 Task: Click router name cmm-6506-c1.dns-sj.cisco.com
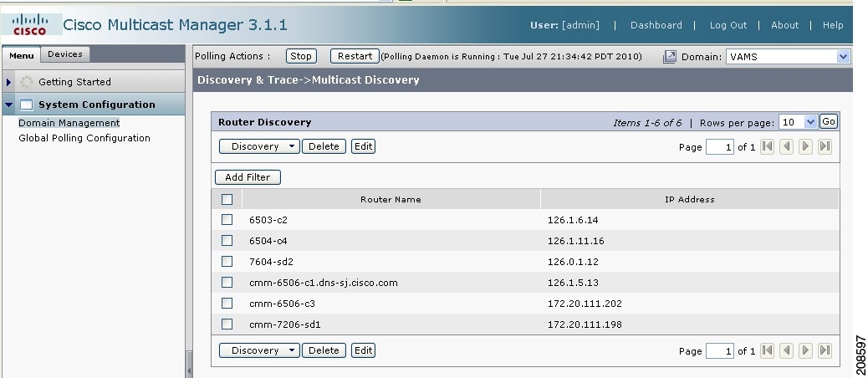pos(324,283)
